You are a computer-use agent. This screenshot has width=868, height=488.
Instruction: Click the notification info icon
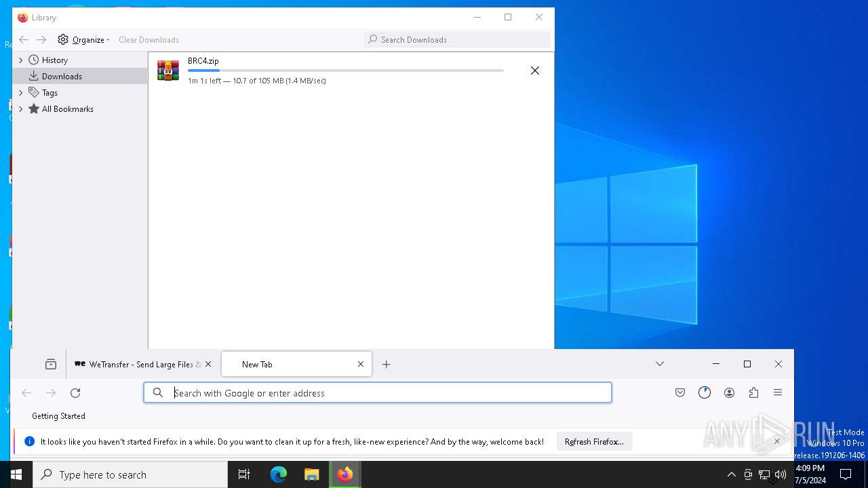(x=29, y=441)
